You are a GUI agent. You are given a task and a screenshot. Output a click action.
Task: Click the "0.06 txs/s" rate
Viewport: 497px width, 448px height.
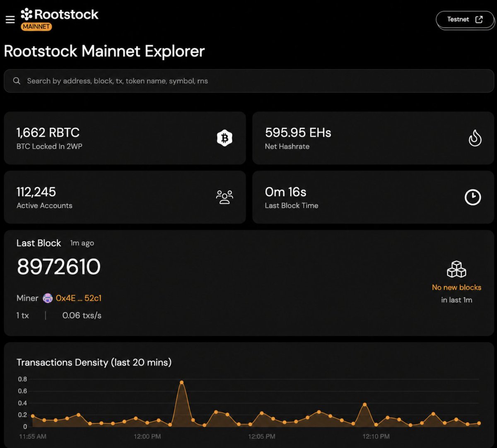pos(82,316)
